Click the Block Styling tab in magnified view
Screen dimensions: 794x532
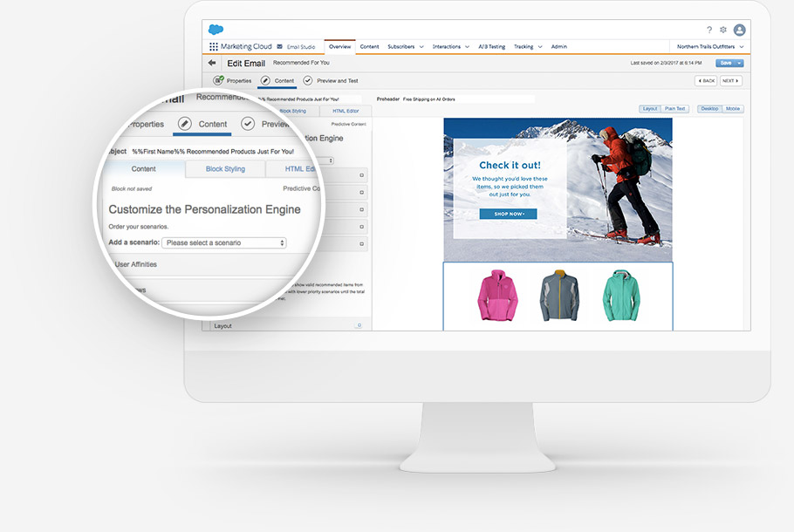(225, 169)
